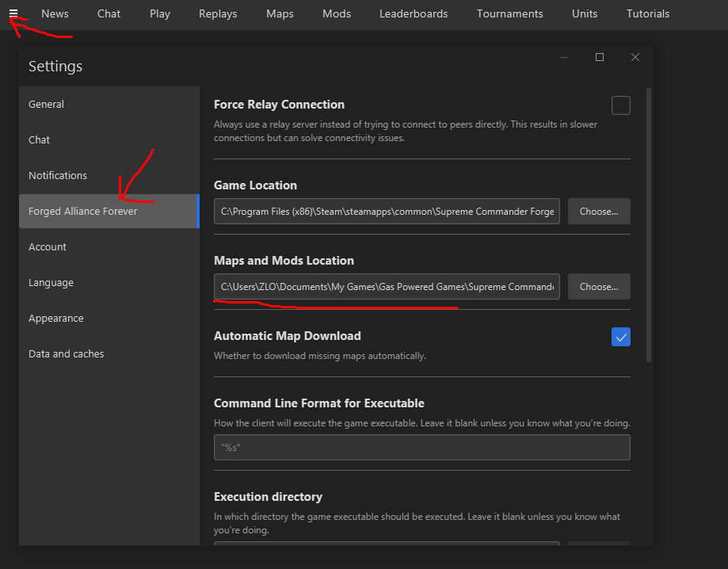The height and width of the screenshot is (569, 728).
Task: Click the 'Always use a relay server' description
Action: pos(406,131)
